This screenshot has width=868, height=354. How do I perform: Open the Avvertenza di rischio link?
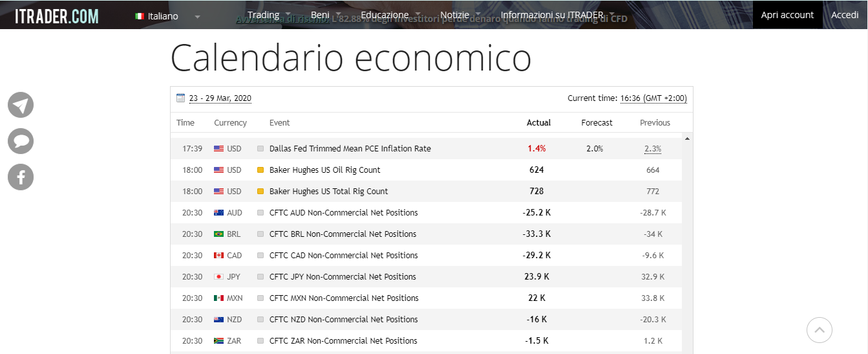(282, 19)
